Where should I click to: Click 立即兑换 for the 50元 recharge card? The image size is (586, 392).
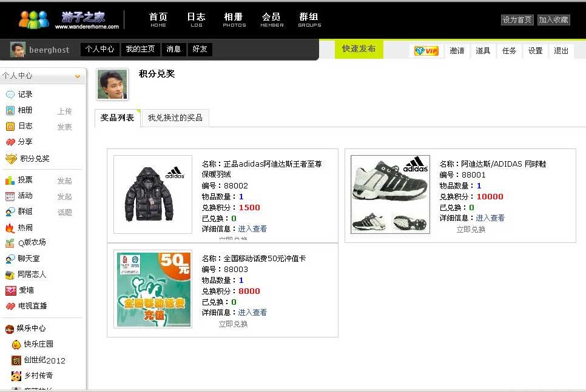click(x=233, y=324)
